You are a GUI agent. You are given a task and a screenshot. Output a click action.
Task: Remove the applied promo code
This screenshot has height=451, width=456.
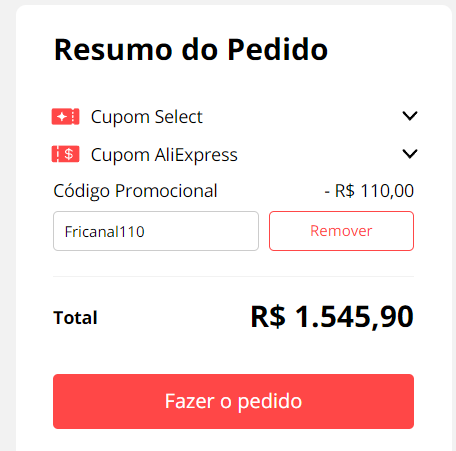pos(341,231)
